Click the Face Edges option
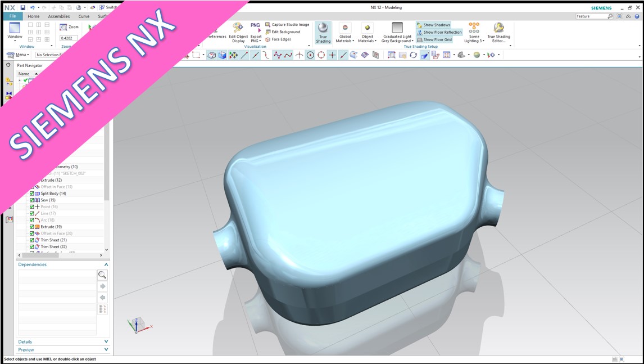This screenshot has width=644, height=364. (x=278, y=39)
